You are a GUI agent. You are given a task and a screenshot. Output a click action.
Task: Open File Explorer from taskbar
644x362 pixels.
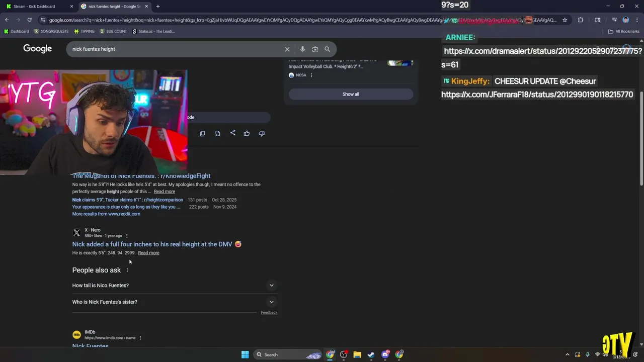pos(357,354)
